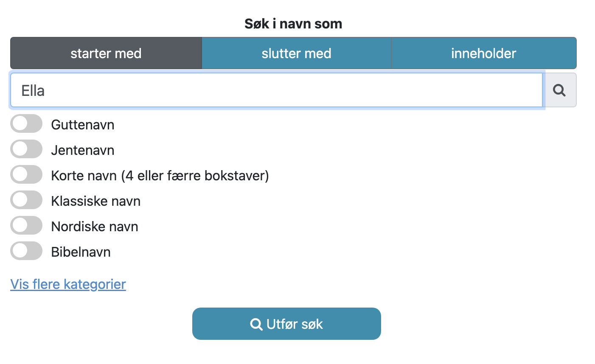Click the "Nordiske navn" label text
Image resolution: width=595 pixels, height=364 pixels.
point(95,227)
